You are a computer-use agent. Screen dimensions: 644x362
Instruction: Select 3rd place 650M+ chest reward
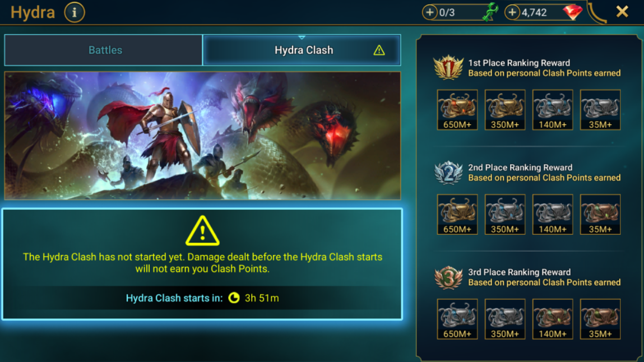[x=457, y=319]
